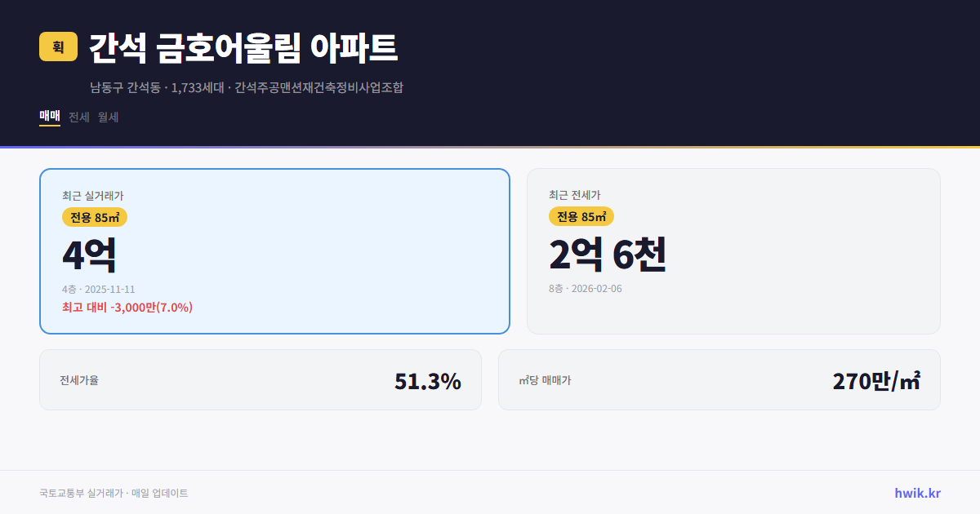Click the 51.3% jeonse ratio value
Viewport: 980px width, 514px height.
428,379
